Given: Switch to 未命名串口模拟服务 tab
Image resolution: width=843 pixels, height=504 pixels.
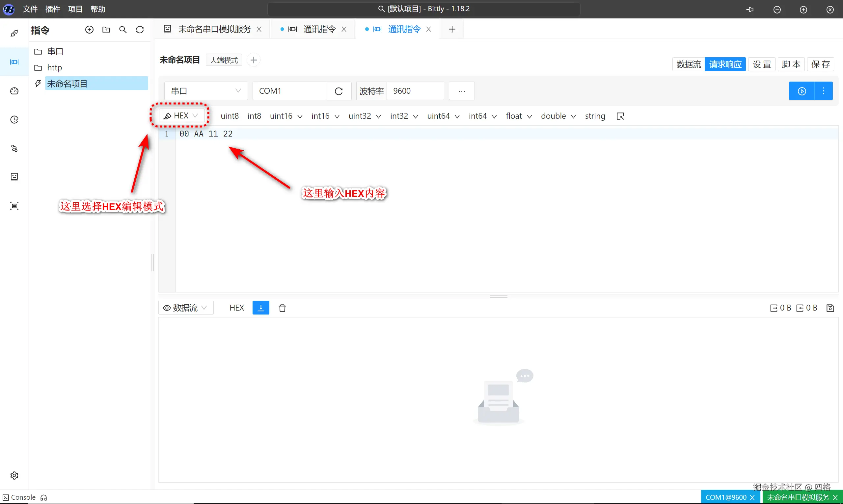Looking at the screenshot, I should 214,29.
